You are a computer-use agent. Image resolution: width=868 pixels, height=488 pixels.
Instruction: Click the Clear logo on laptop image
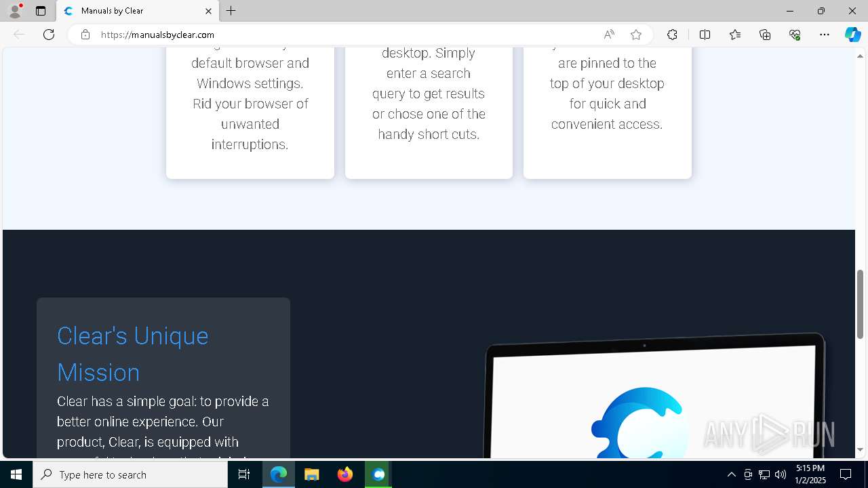pyautogui.click(x=642, y=423)
